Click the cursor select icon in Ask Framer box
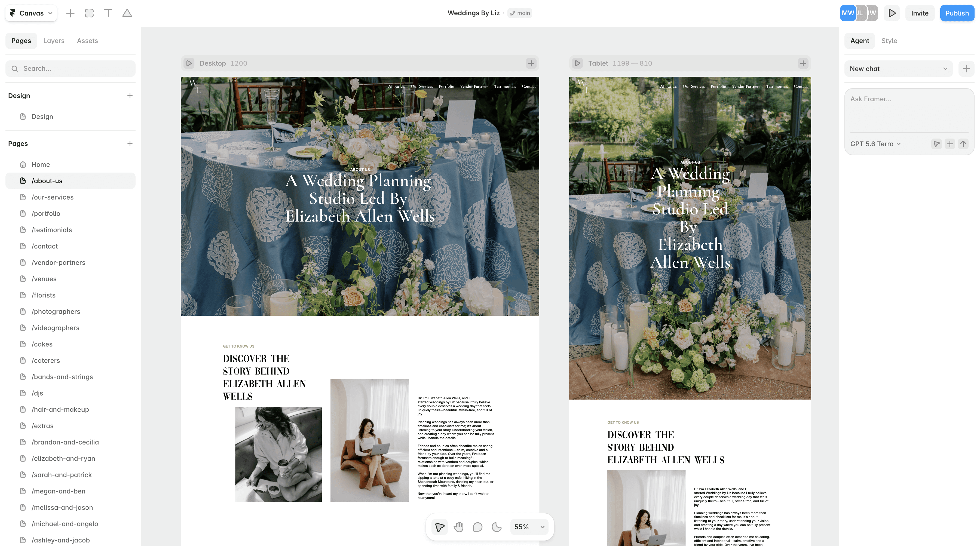Image resolution: width=980 pixels, height=546 pixels. pos(937,144)
